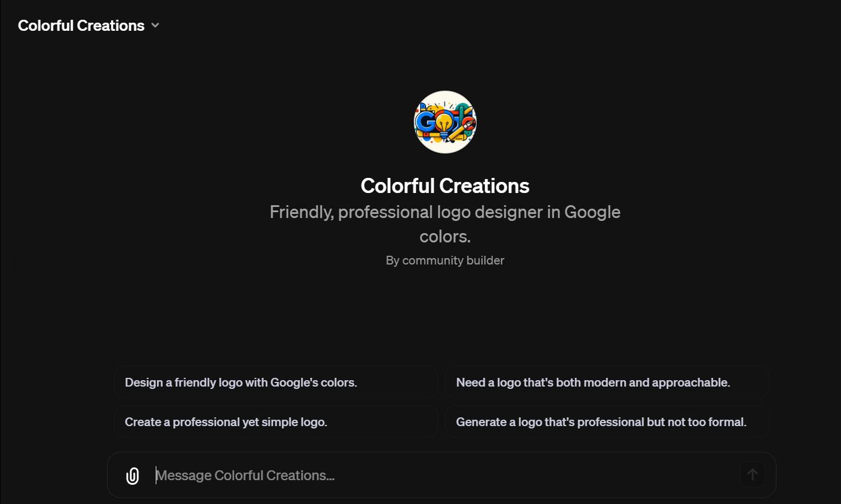Click the paperclip to upload an image

tap(132, 475)
